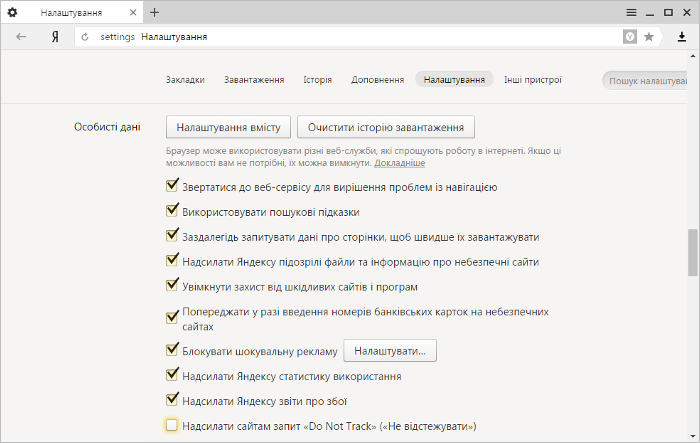Screen dimensions: 700x443
Task: Open the Докладніше link
Action: [x=400, y=163]
